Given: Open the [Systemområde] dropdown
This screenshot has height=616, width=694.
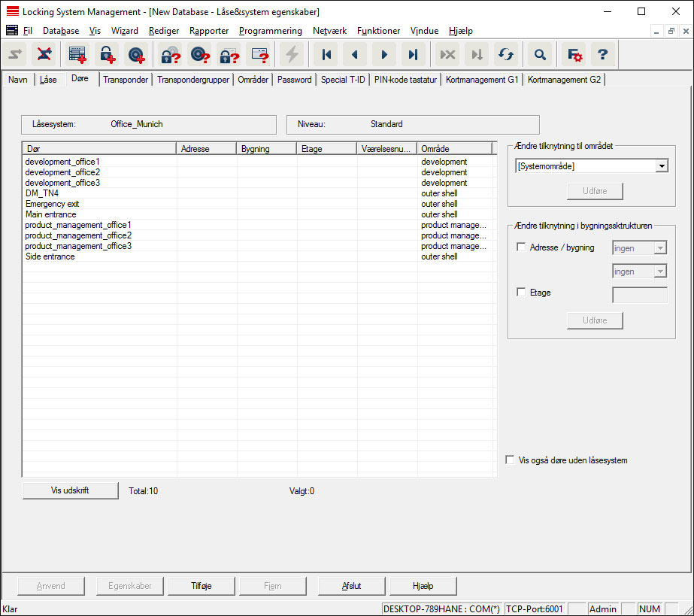Looking at the screenshot, I should pyautogui.click(x=661, y=166).
